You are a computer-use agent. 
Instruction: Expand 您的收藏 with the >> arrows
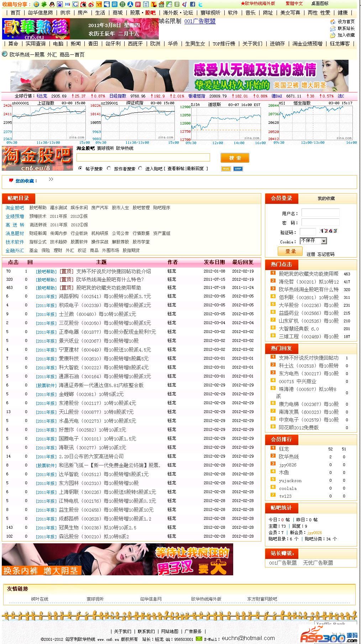coord(51,179)
